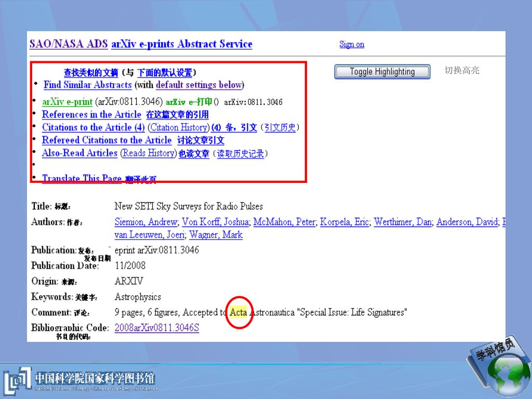This screenshot has width=532, height=399.
Task: Click the publication date 11/2008
Action: pyautogui.click(x=130, y=265)
